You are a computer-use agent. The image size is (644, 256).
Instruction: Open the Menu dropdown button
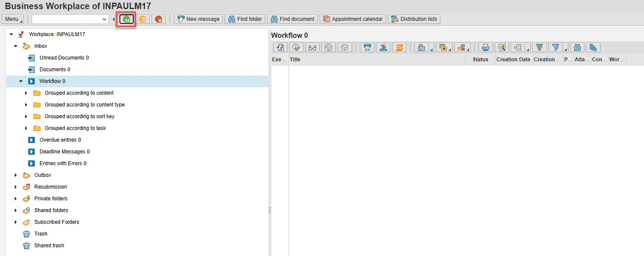click(13, 19)
